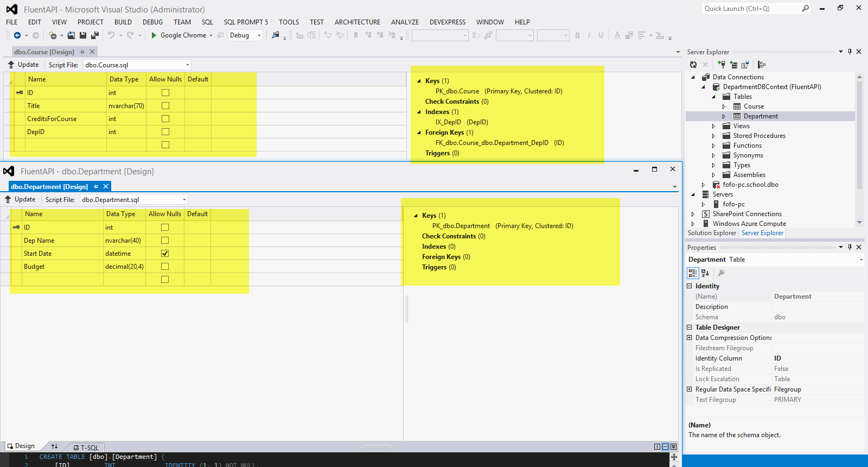Select fofo-pc.school.dbo connection
Image resolution: width=868 pixels, height=467 pixels.
point(750,185)
